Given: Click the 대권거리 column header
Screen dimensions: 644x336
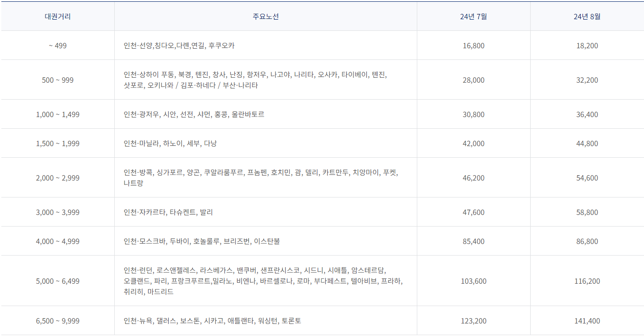Looking at the screenshot, I should point(57,16).
